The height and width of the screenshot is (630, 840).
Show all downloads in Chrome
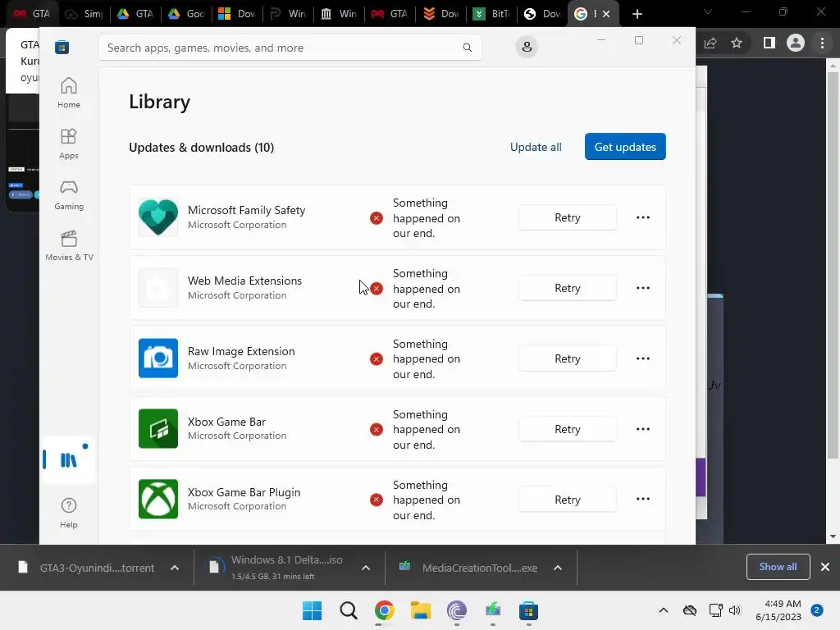[x=778, y=567]
